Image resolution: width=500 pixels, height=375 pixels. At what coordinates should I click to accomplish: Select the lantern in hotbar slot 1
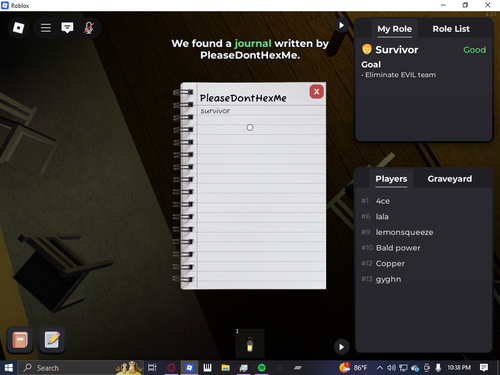(x=250, y=343)
